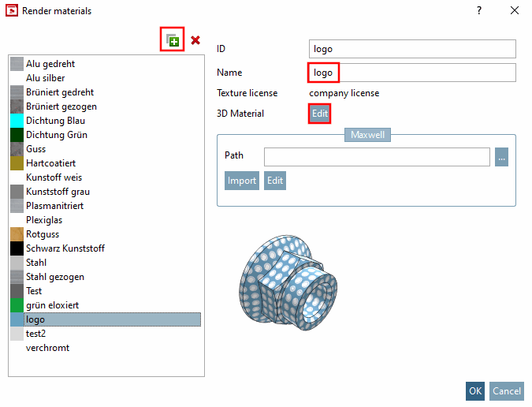This screenshot has height=407, width=532.
Task: Click olive swatch of Hartcoatiert
Action: (17, 163)
